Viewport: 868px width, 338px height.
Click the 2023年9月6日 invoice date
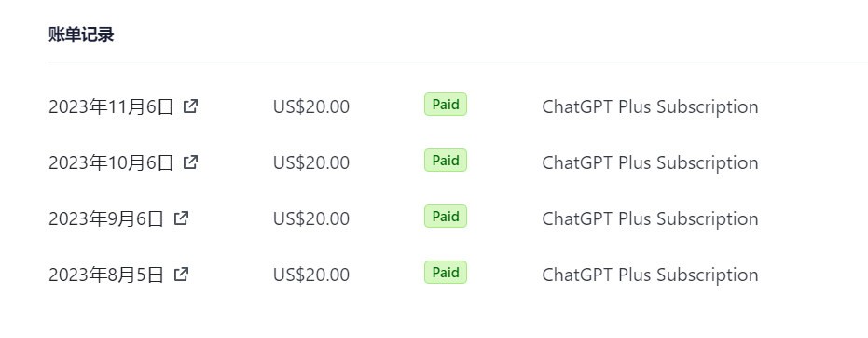[105, 218]
